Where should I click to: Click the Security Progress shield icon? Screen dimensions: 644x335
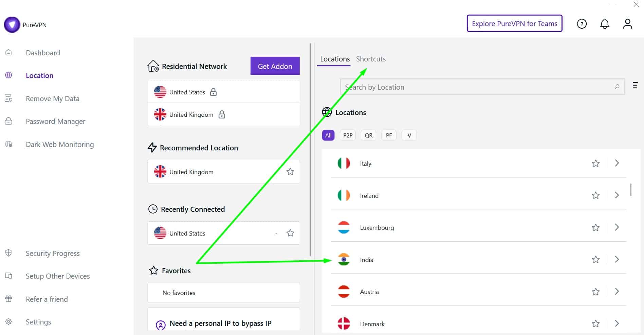(9, 253)
